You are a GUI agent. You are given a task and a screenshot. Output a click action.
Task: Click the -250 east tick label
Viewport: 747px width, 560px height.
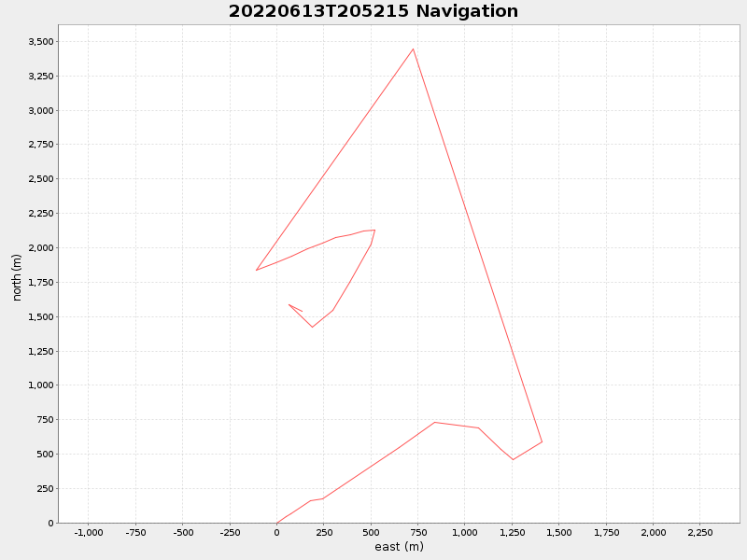tap(230, 532)
